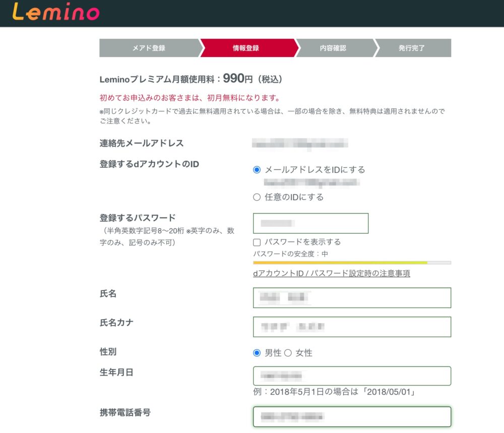Screen dimensions: 504x433
Task: Enable パスワードを表示する checkbox
Action: click(x=257, y=242)
